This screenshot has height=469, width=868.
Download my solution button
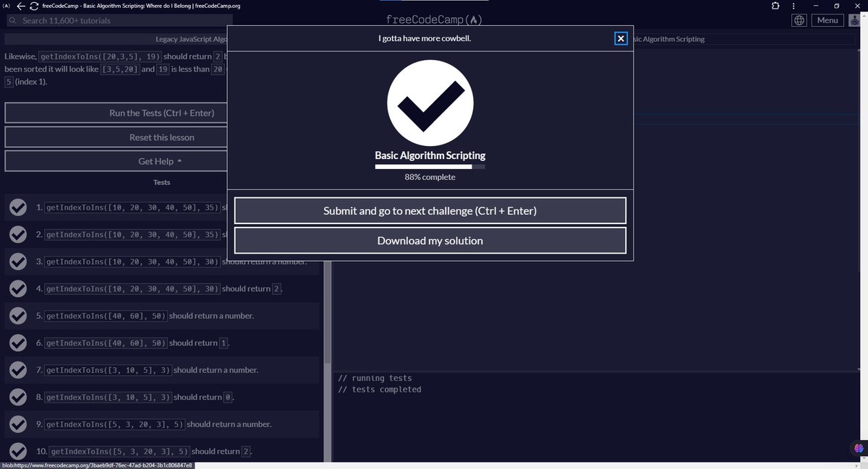pyautogui.click(x=430, y=241)
